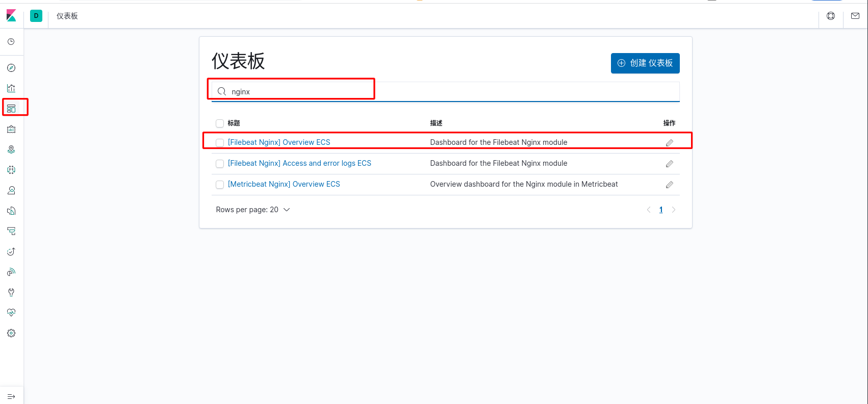Screen dimensions: 868x404
Task: Click description of Metricbeat Nginx Overview row
Action: tap(524, 184)
